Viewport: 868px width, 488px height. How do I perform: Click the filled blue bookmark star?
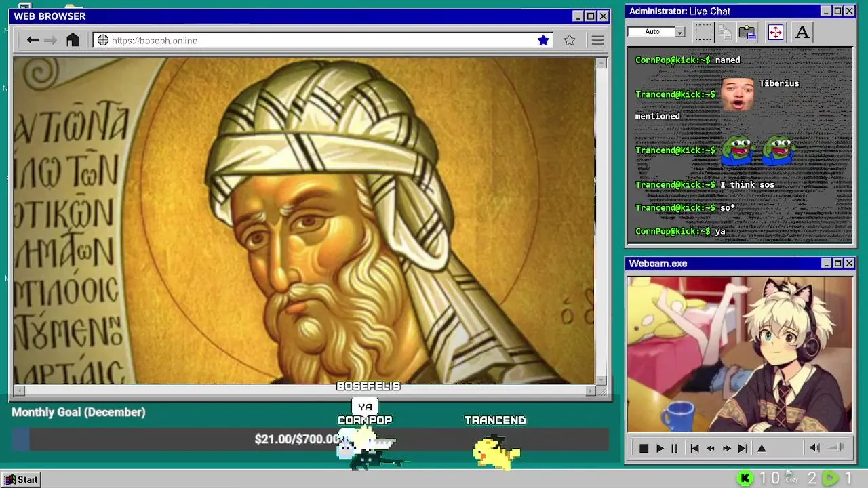pyautogui.click(x=543, y=40)
